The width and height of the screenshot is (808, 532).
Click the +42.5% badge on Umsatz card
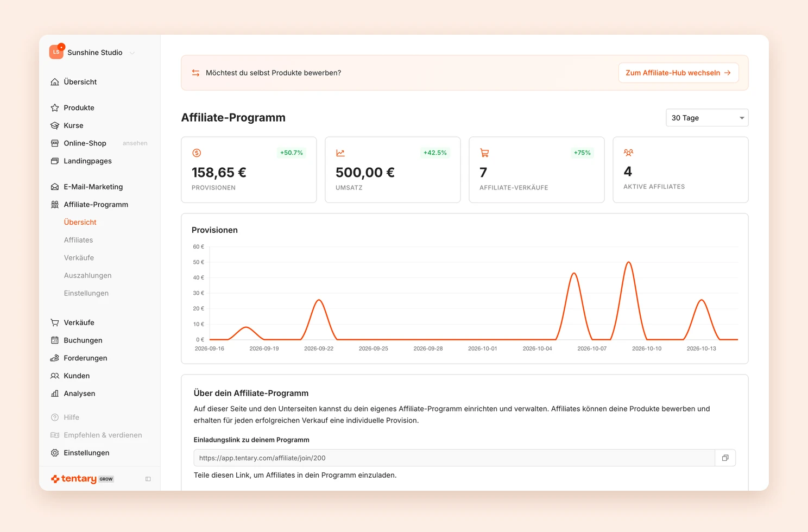(x=435, y=153)
